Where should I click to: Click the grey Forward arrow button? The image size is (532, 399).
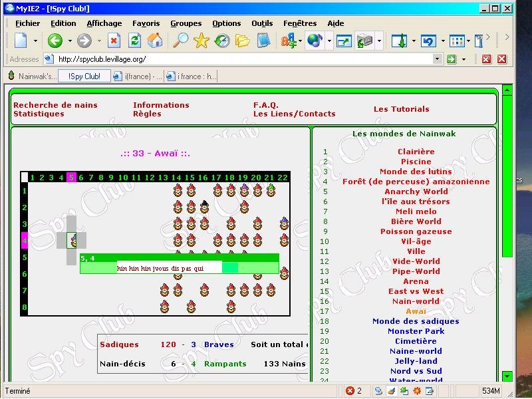pyautogui.click(x=84, y=41)
